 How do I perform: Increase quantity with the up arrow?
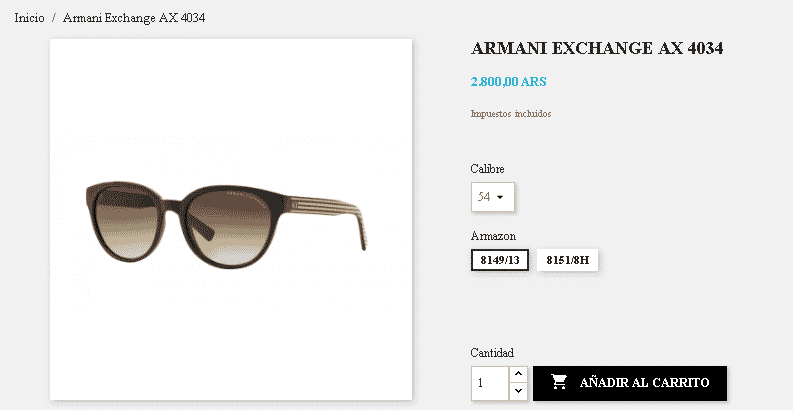click(518, 374)
